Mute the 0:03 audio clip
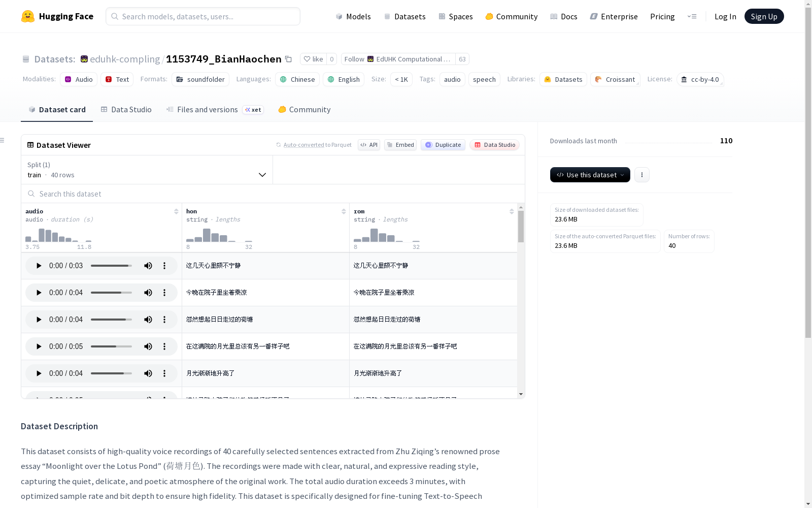 [x=148, y=266]
